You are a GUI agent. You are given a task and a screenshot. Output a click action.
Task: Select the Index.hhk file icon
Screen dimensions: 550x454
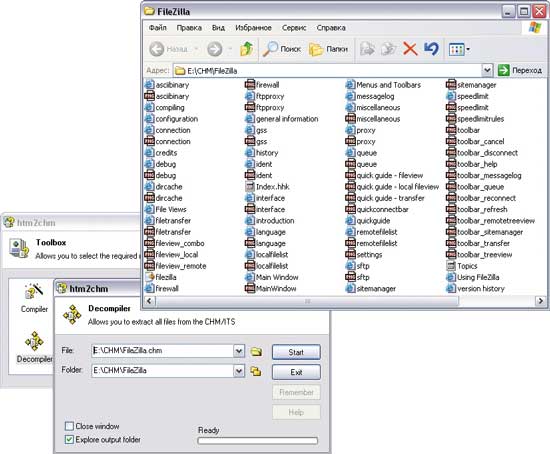[x=268, y=187]
